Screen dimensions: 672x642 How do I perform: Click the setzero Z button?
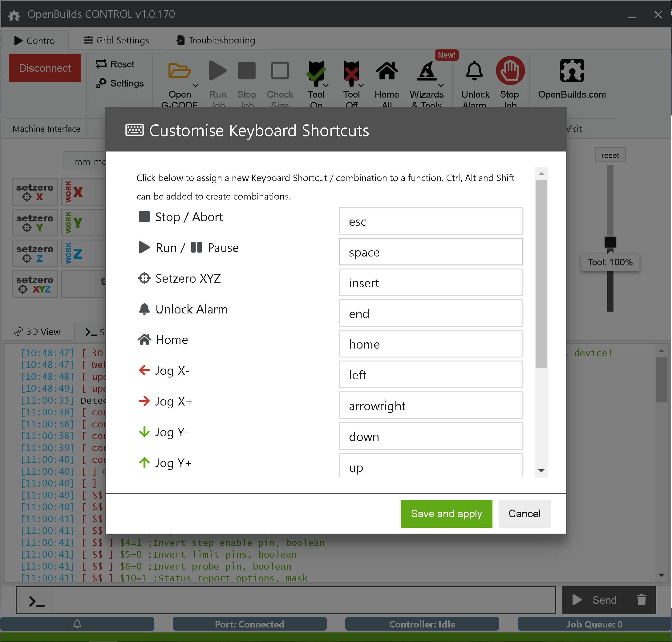tap(35, 253)
